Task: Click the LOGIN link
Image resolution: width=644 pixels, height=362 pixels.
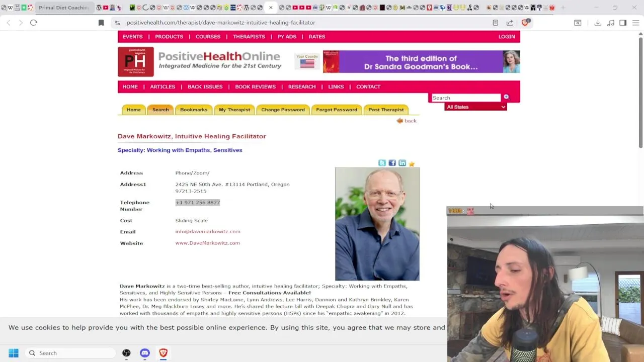Action: coord(507,37)
